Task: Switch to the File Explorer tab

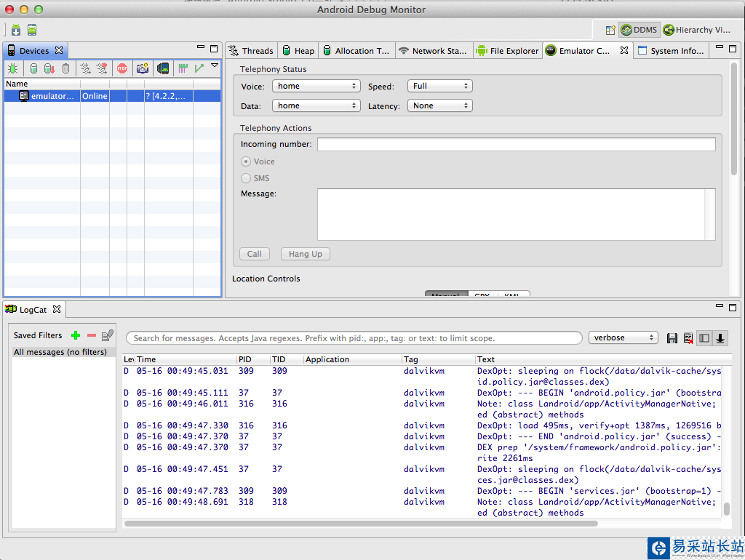Action: click(507, 51)
